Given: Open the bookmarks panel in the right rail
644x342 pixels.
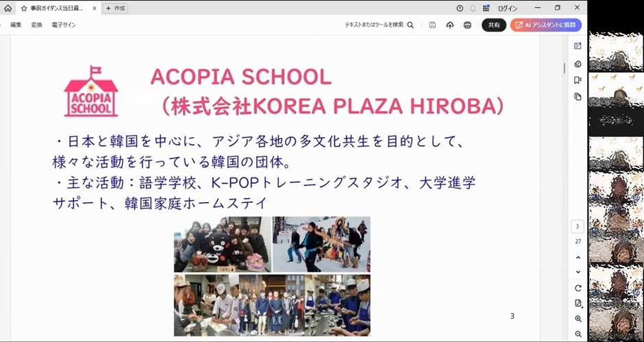Looking at the screenshot, I should [x=578, y=80].
